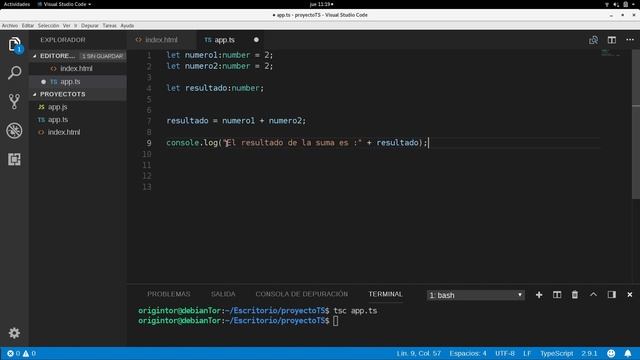Open the Debug view icon
The image size is (640, 360).
[14, 131]
